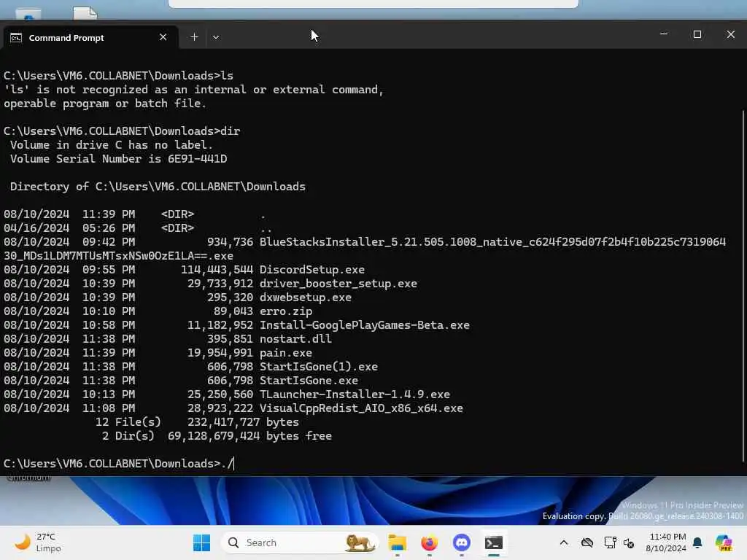Screen dimensions: 747x560
Task: Open the display/network tray icon
Action: (609, 542)
